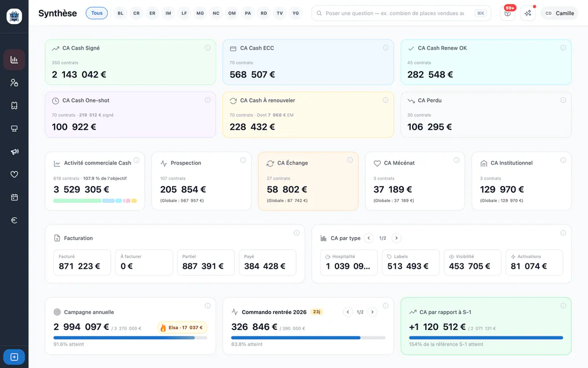Image resolution: width=588 pixels, height=368 pixels.
Task: Show info for CA Cash ECC card
Action: [x=385, y=47]
